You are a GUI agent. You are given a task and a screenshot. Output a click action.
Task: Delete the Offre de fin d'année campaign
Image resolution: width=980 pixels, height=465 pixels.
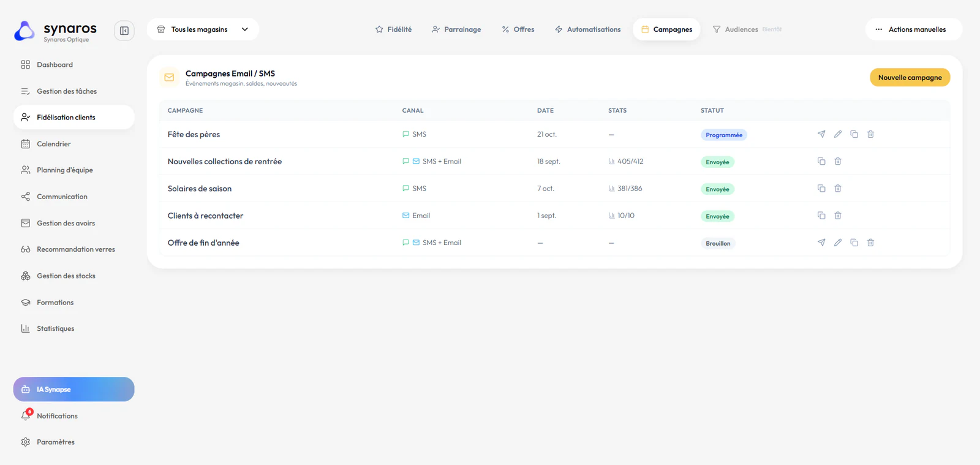pyautogui.click(x=870, y=243)
